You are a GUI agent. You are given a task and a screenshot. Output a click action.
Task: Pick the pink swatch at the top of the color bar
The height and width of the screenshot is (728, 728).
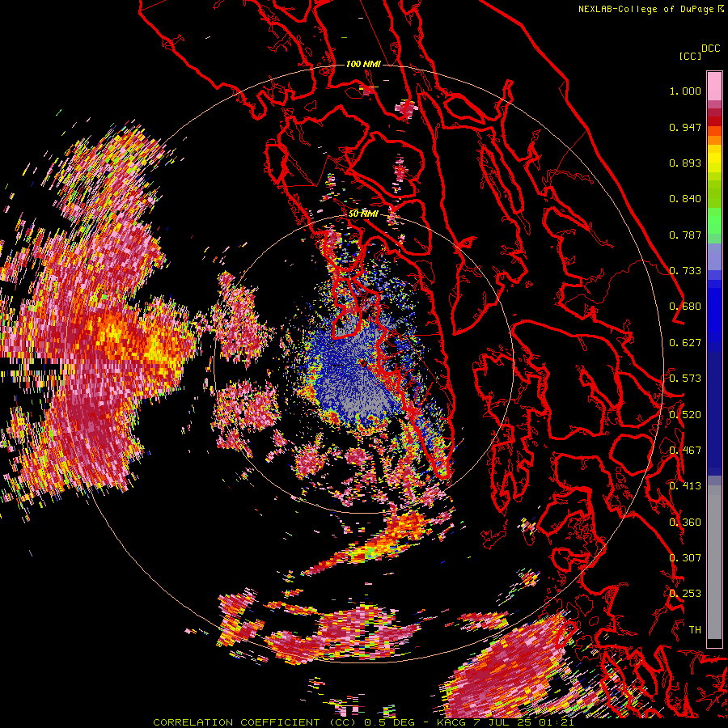click(714, 86)
